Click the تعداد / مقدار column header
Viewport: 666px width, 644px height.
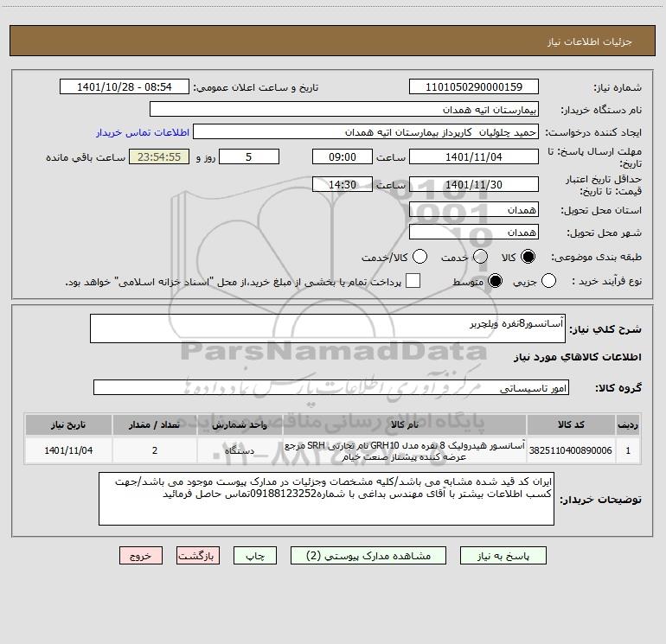[x=155, y=424]
